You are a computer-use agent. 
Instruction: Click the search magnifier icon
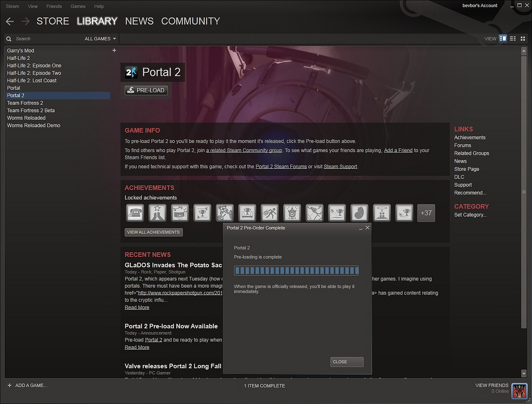(x=9, y=39)
